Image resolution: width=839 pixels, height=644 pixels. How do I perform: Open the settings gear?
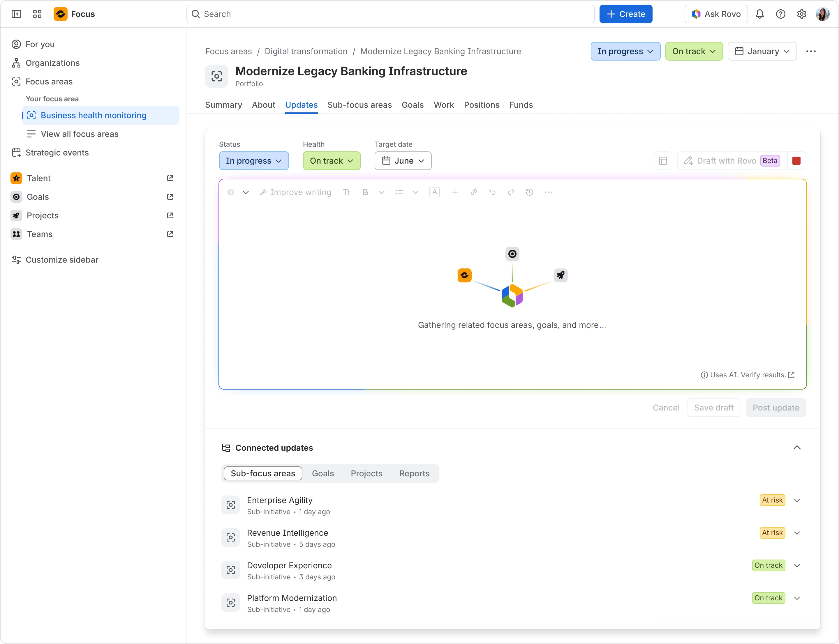(801, 14)
